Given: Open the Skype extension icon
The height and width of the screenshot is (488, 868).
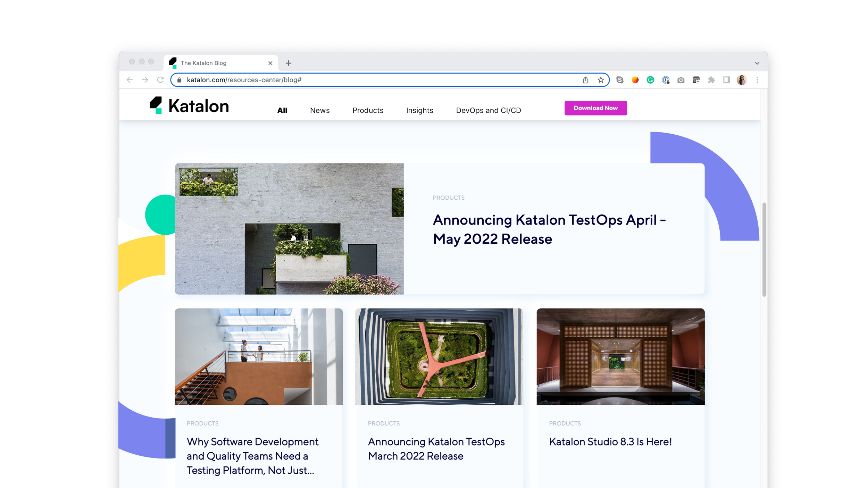Looking at the screenshot, I should [x=620, y=80].
